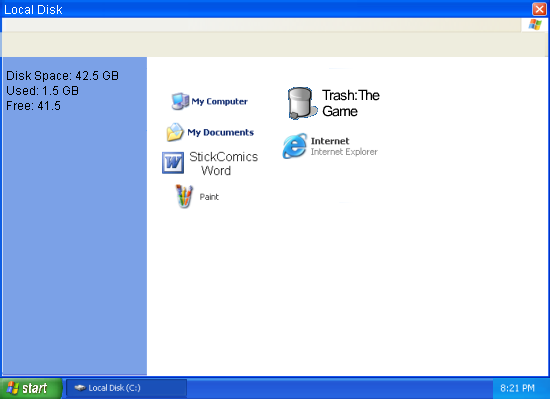Select the My Computer label

pos(219,101)
